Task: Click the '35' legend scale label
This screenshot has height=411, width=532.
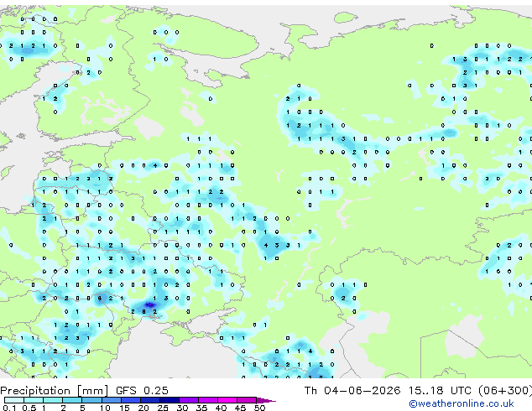Action: click(x=201, y=408)
